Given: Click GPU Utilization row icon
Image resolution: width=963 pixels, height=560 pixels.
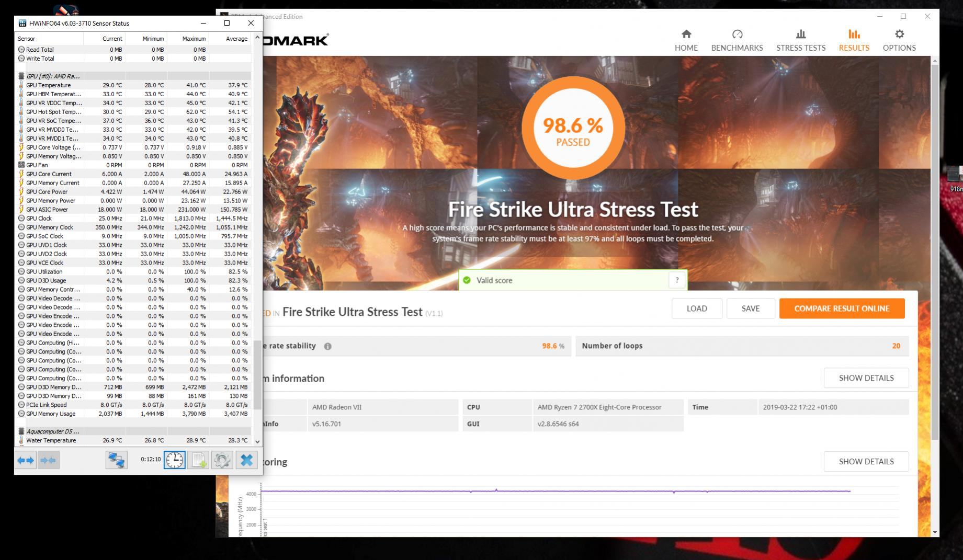Looking at the screenshot, I should coord(21,272).
